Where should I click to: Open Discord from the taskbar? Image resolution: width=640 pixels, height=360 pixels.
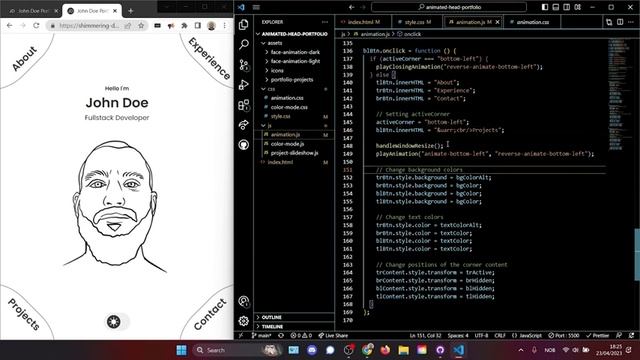click(x=312, y=350)
